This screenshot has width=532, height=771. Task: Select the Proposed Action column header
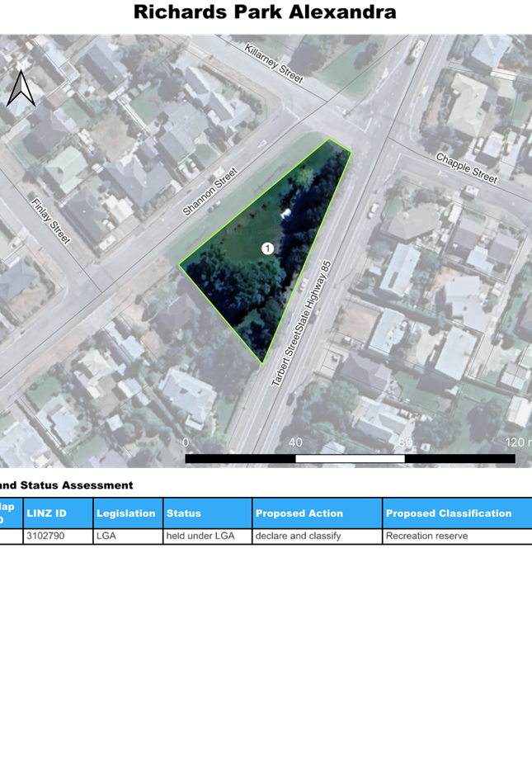coord(317,513)
